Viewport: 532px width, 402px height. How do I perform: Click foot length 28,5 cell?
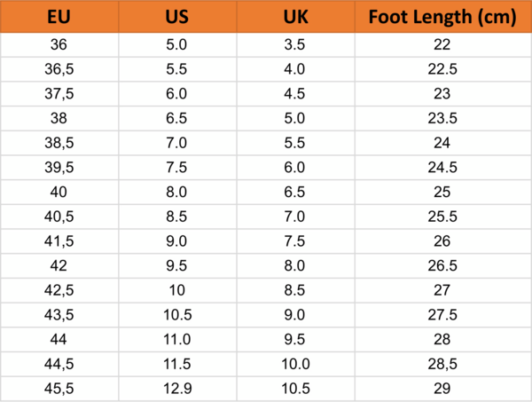[442, 363]
